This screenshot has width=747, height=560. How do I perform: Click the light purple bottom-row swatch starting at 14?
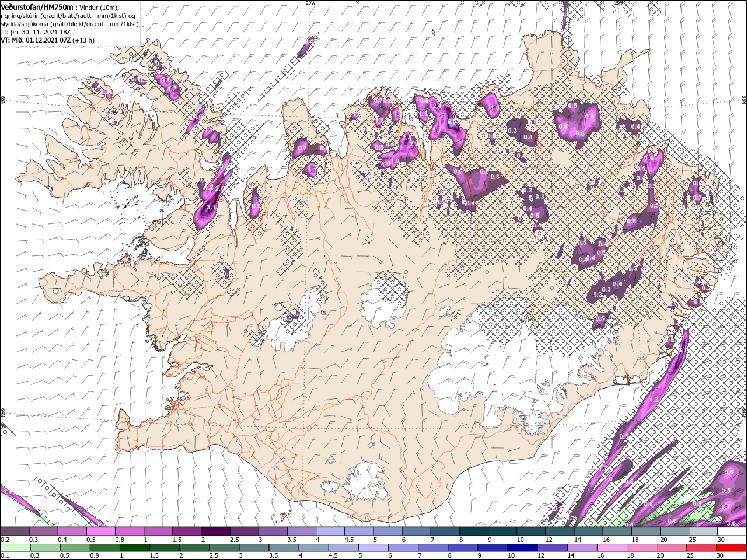(582, 548)
